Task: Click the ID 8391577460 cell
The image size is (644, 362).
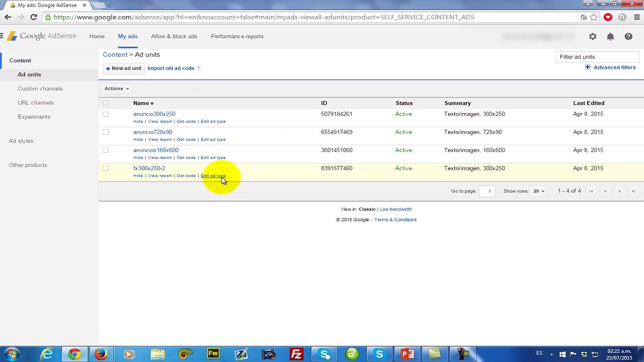Action: coord(337,168)
